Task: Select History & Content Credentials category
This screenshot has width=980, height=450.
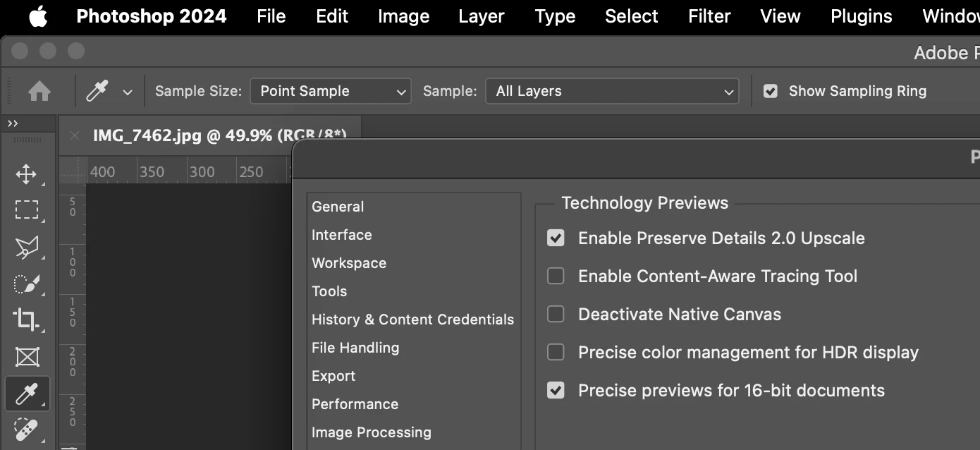Action: [413, 320]
